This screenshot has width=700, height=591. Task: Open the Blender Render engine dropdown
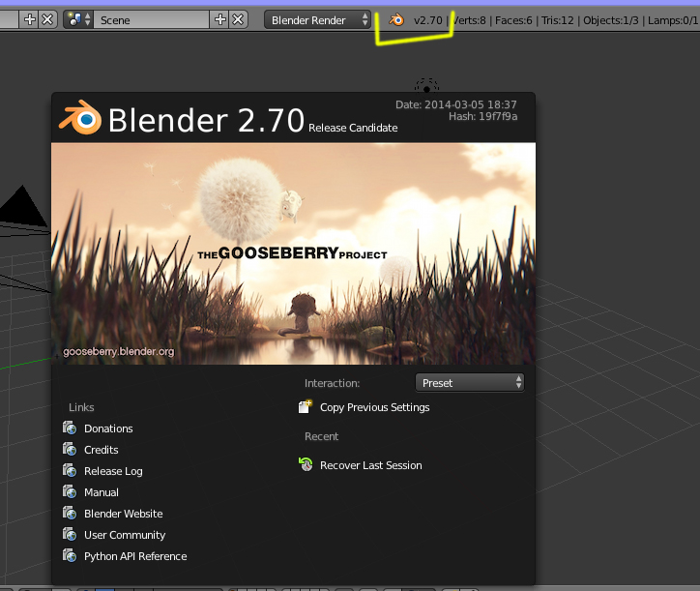(x=317, y=20)
